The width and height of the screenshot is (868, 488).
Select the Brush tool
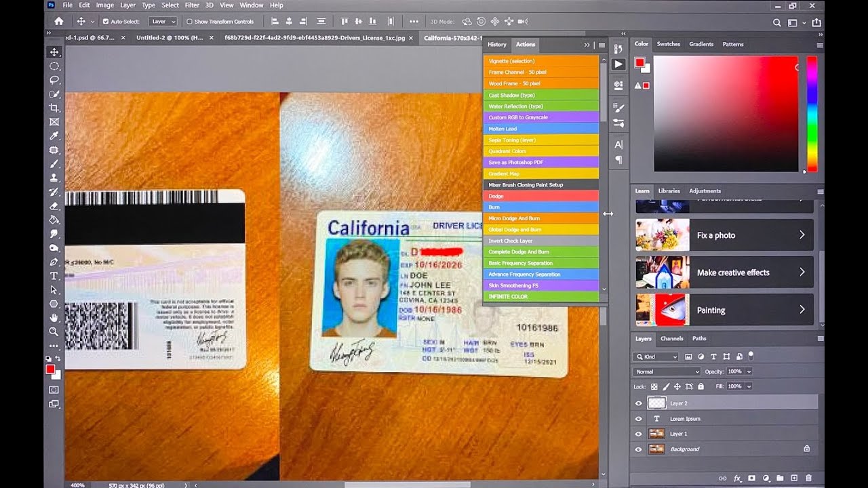(54, 164)
